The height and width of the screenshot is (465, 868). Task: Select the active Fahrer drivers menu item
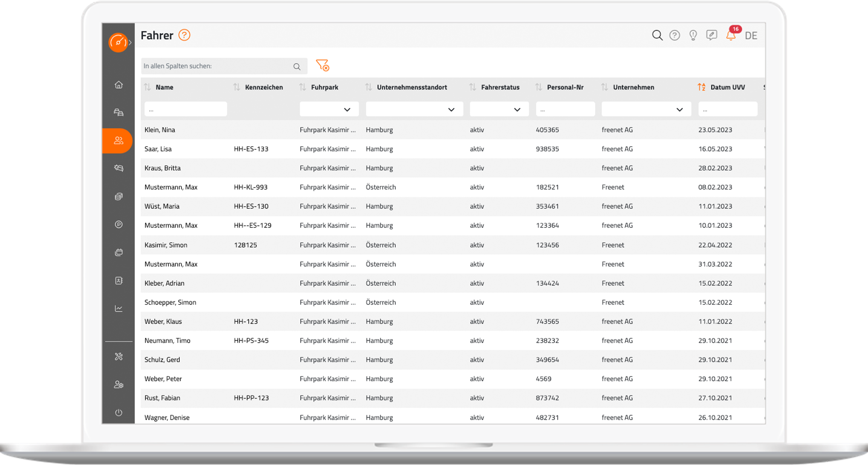[118, 141]
